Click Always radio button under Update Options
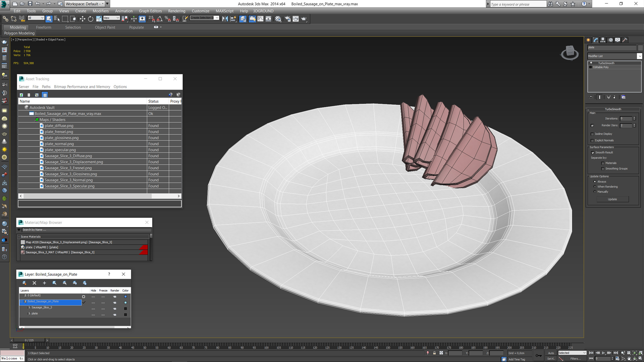The width and height of the screenshot is (644, 362). click(595, 181)
